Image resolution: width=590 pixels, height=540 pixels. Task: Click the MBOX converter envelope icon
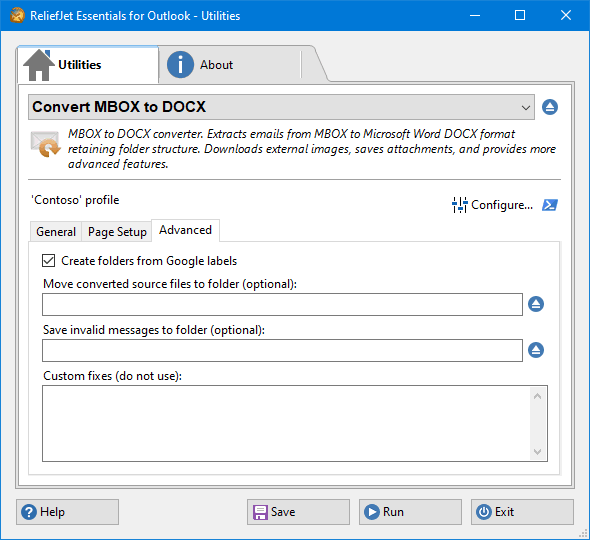point(46,144)
